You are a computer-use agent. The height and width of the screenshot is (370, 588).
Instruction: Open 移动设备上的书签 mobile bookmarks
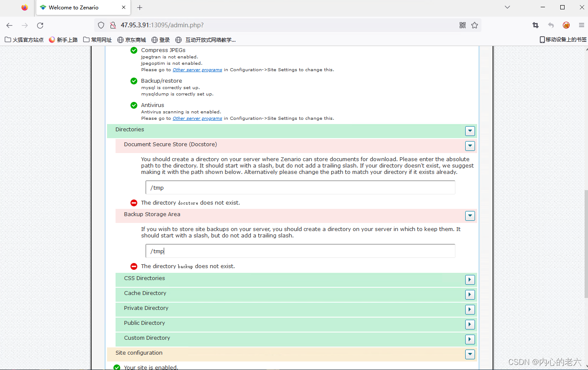(563, 40)
